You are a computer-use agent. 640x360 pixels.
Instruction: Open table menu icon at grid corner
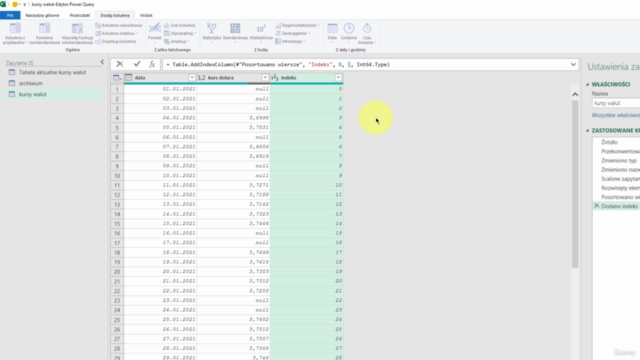(117, 78)
